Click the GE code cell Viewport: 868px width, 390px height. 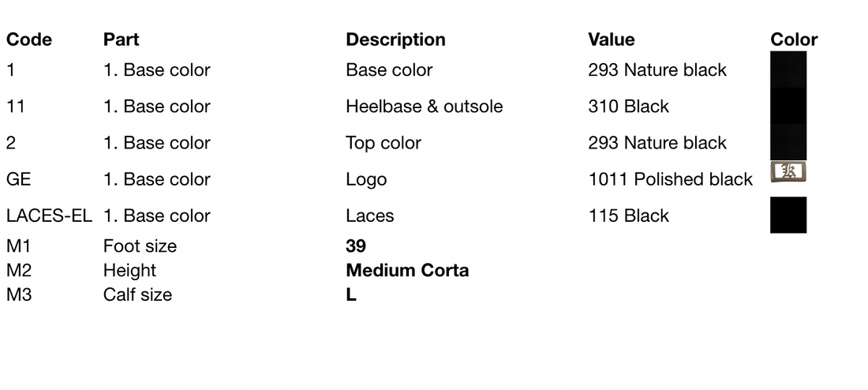18,179
